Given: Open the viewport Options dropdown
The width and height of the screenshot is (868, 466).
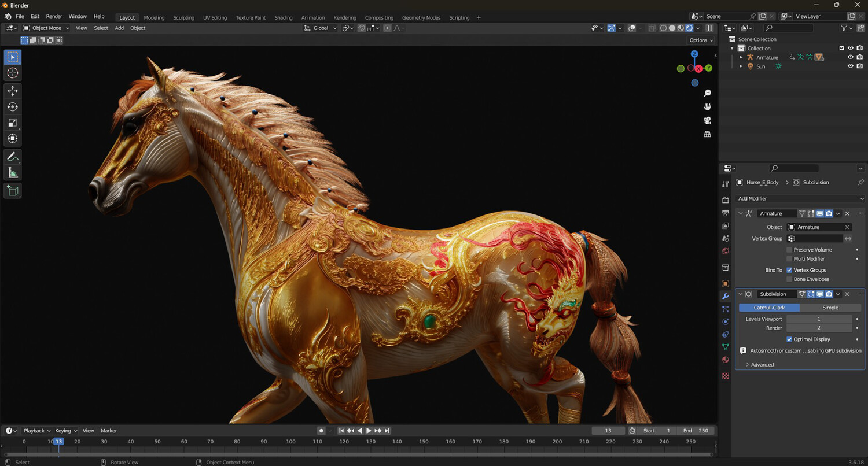Looking at the screenshot, I should click(701, 40).
